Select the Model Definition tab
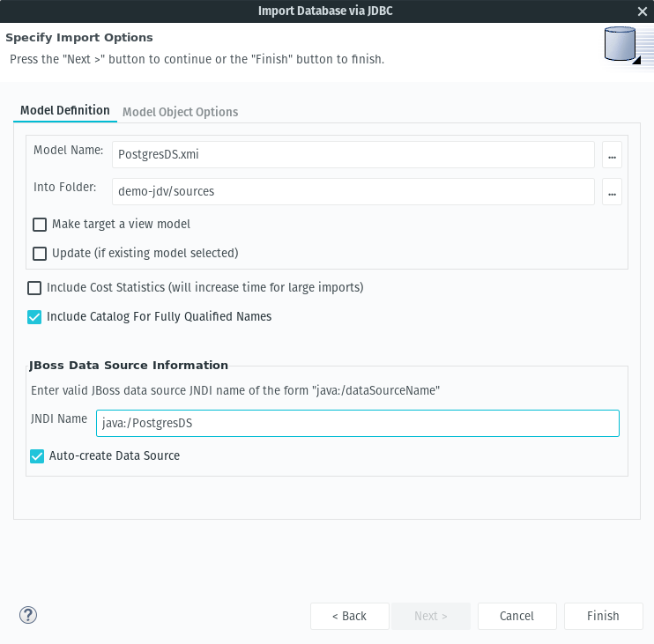This screenshot has height=644, width=654. [x=65, y=110]
